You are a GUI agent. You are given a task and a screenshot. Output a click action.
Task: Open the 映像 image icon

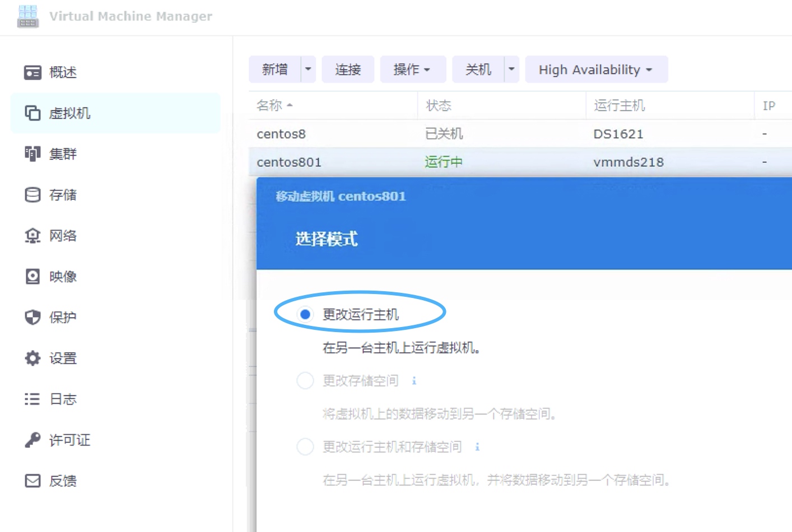click(x=32, y=277)
